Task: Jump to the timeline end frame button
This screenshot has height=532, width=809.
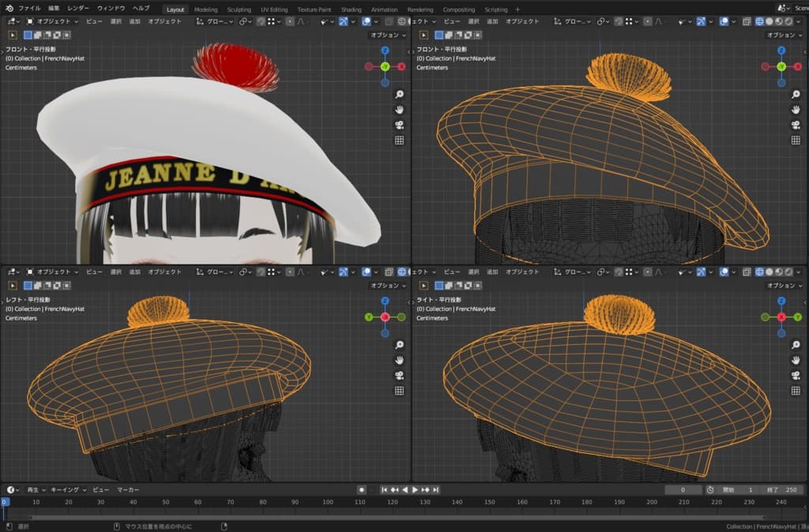Action: pyautogui.click(x=435, y=490)
